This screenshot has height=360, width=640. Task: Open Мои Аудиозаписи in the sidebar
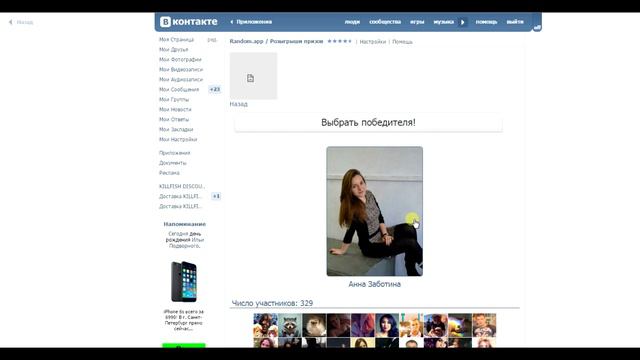(181, 80)
